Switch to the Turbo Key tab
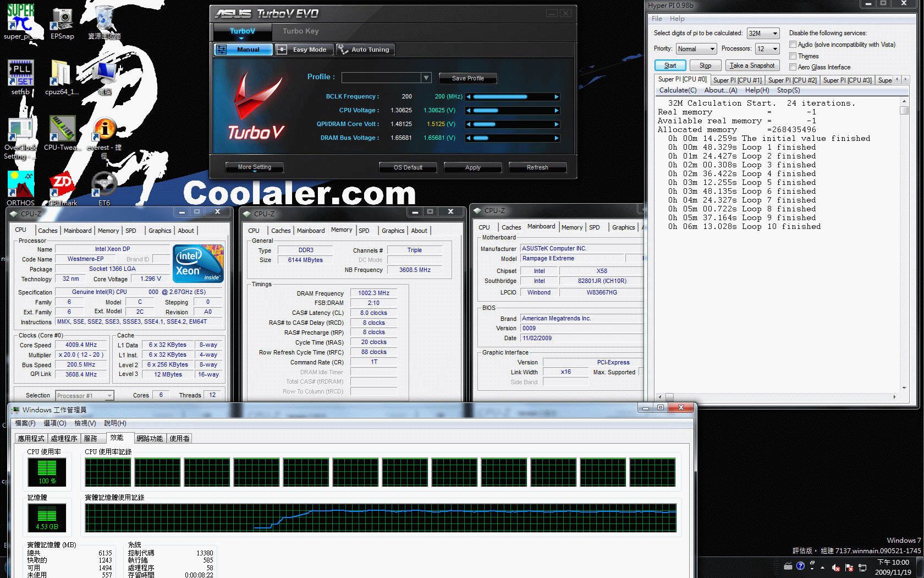Viewport: 924px width, 578px height. coord(300,31)
